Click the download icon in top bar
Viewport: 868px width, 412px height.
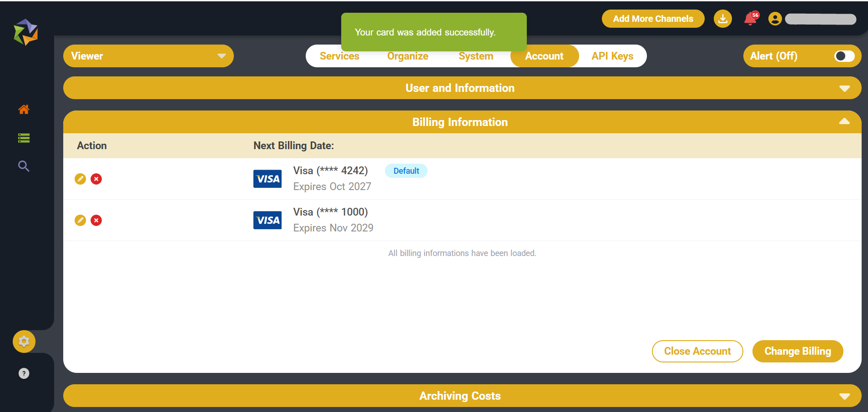tap(723, 19)
